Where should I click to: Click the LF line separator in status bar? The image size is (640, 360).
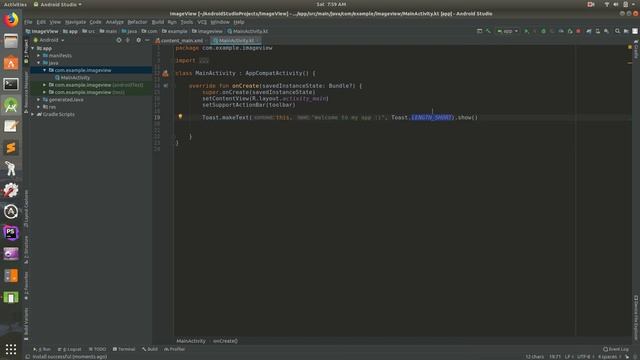coord(567,357)
